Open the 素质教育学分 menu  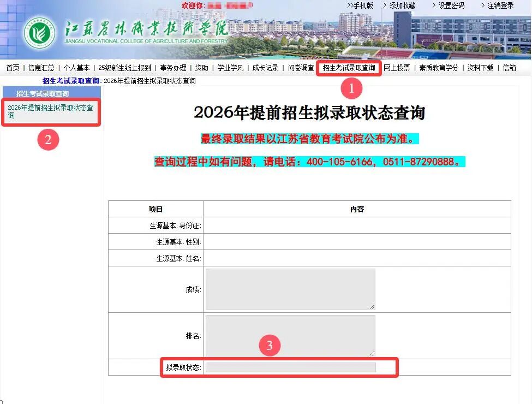(x=438, y=68)
